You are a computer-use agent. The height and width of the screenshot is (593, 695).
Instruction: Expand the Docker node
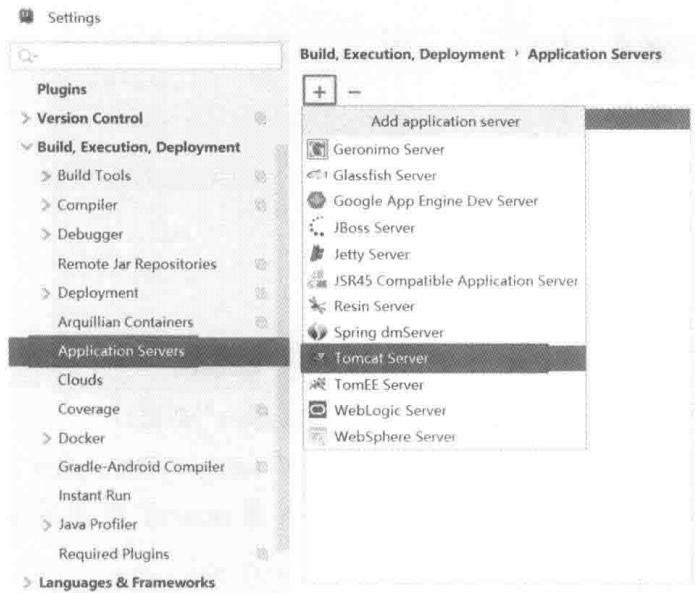tap(47, 438)
